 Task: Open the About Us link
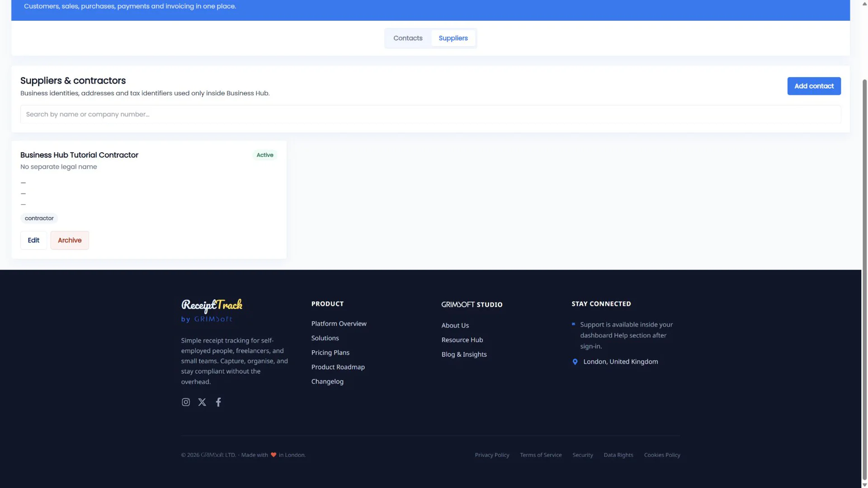pyautogui.click(x=455, y=325)
